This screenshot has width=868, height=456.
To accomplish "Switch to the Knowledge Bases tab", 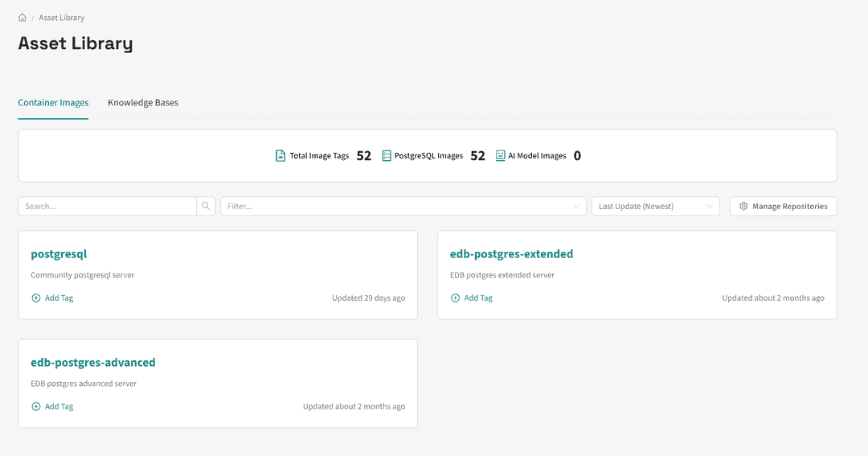I will point(143,102).
